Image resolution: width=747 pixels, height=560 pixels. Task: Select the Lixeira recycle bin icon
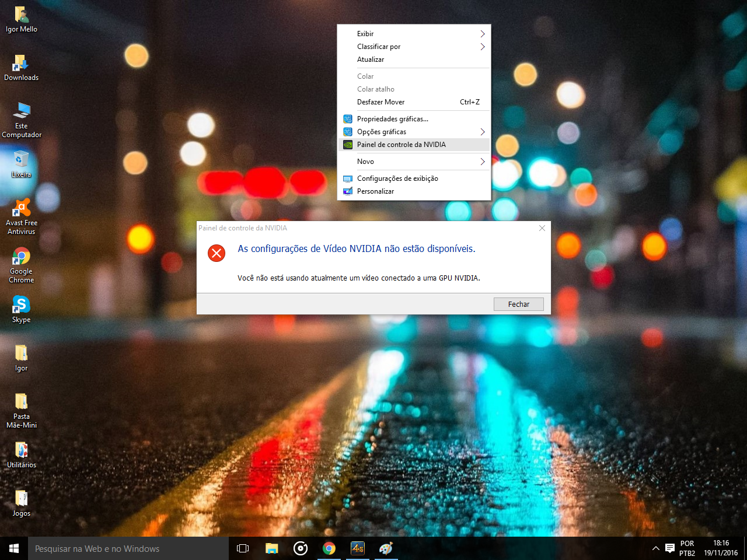[x=22, y=164]
